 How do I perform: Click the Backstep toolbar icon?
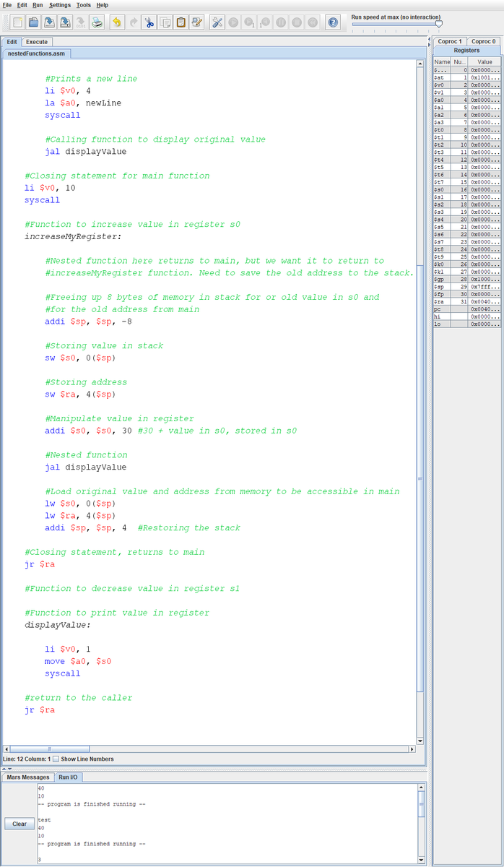tap(265, 22)
